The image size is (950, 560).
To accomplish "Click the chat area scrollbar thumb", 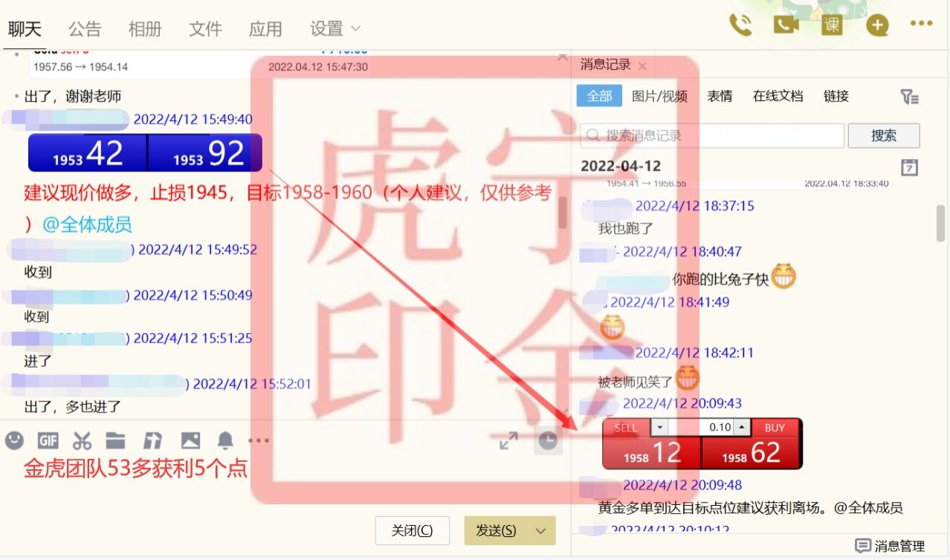I will click(563, 212).
